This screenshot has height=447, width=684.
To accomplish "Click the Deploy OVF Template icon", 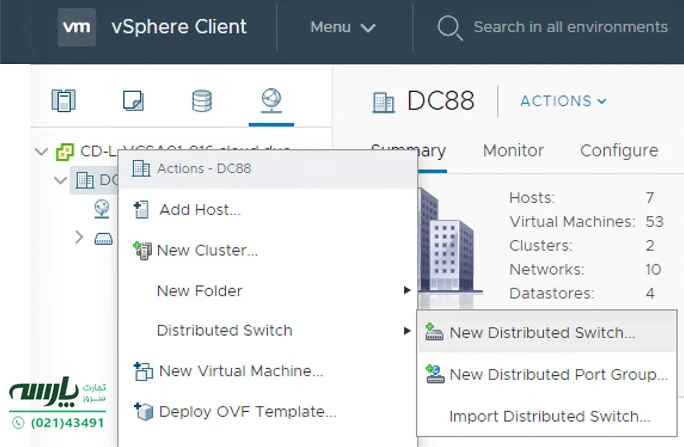I will pyautogui.click(x=144, y=412).
